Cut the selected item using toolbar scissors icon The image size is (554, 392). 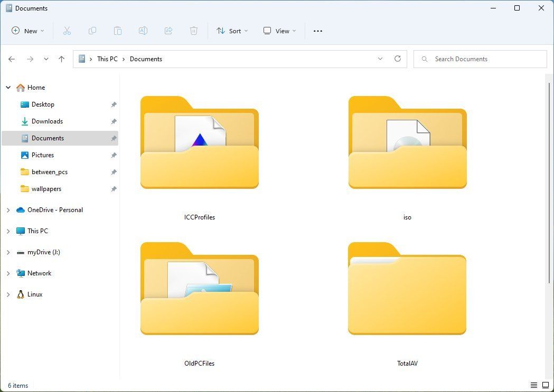click(x=67, y=31)
